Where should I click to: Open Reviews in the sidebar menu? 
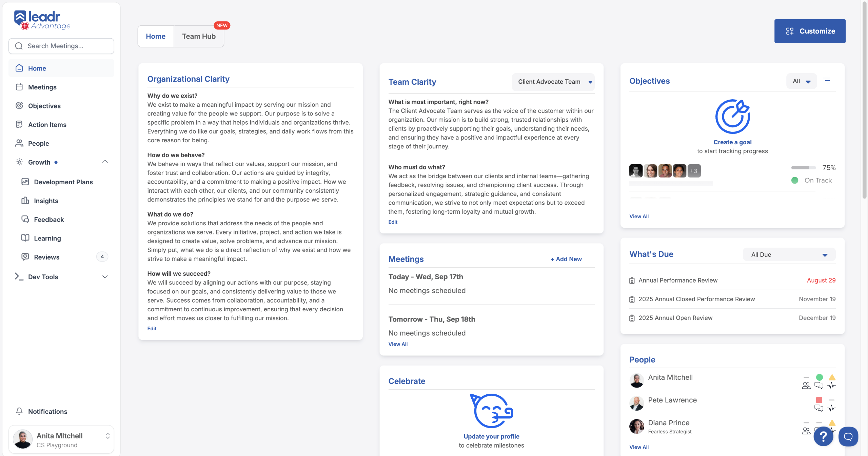pos(47,257)
